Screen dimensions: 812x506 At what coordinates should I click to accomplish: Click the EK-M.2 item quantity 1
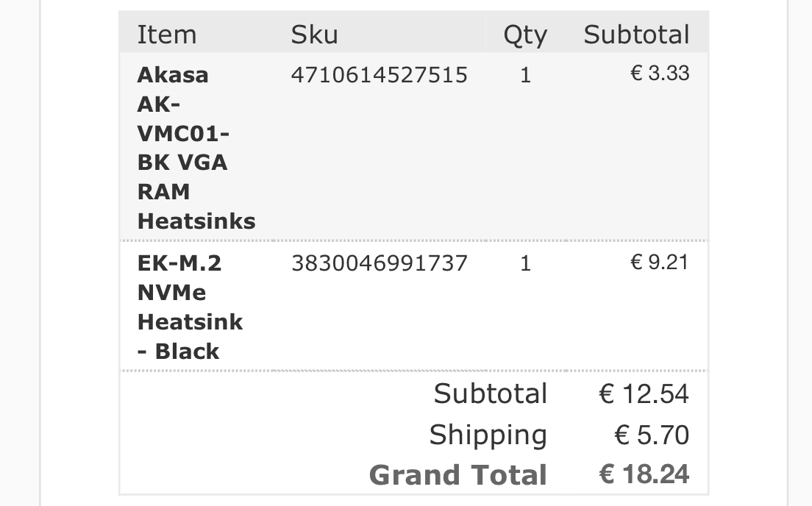(525, 263)
